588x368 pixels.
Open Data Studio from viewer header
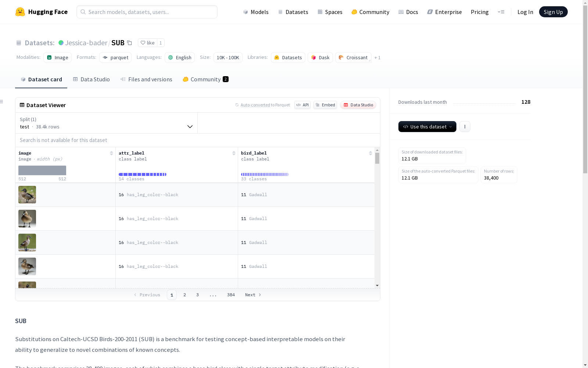(x=358, y=105)
